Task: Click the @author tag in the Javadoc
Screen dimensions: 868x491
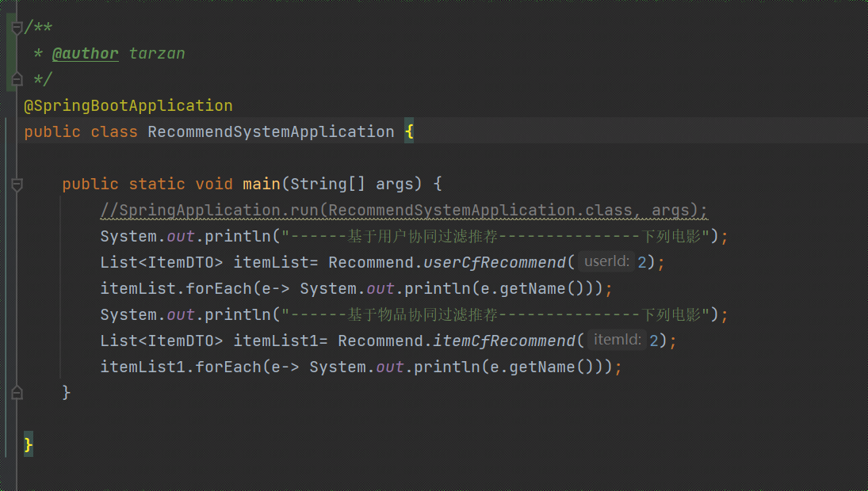Action: pos(85,54)
